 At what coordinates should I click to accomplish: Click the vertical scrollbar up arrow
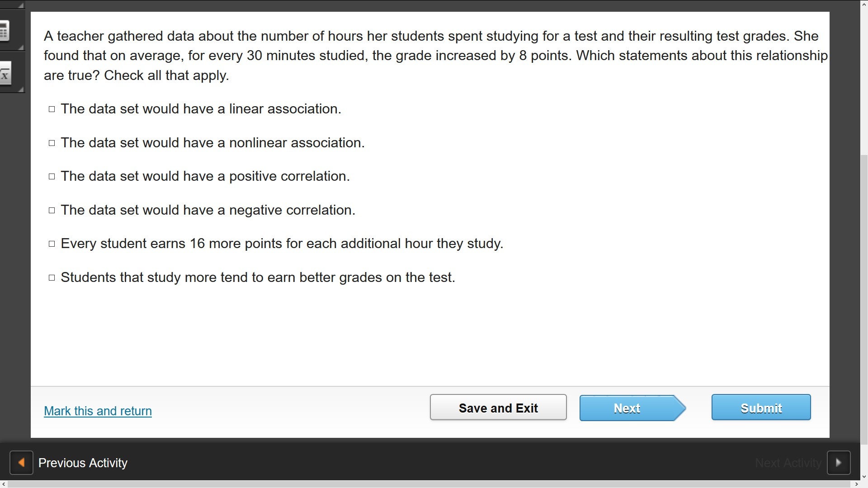[x=864, y=4]
